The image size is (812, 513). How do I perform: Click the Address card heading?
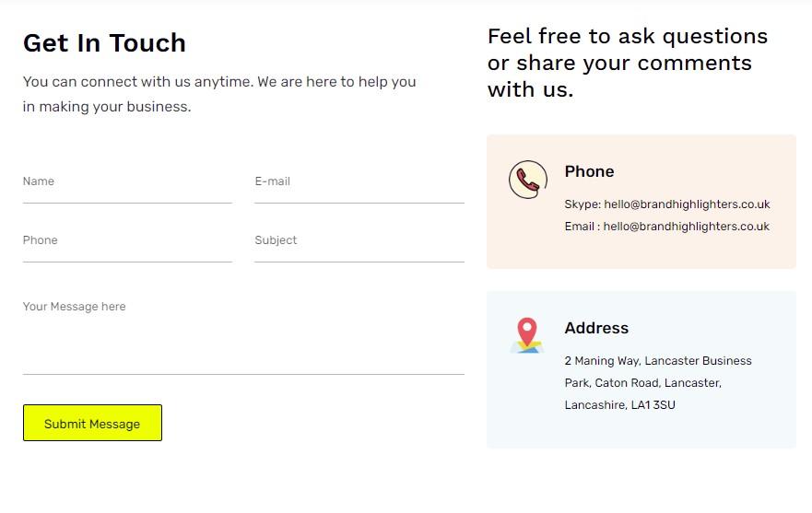coord(596,328)
